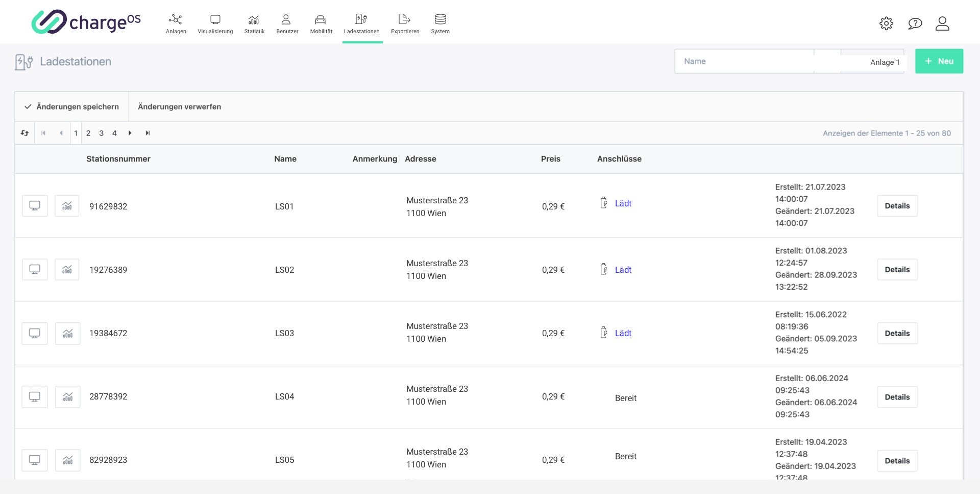Click the Lädt link for LS03
Screen dimensions: 980x494
click(x=623, y=333)
